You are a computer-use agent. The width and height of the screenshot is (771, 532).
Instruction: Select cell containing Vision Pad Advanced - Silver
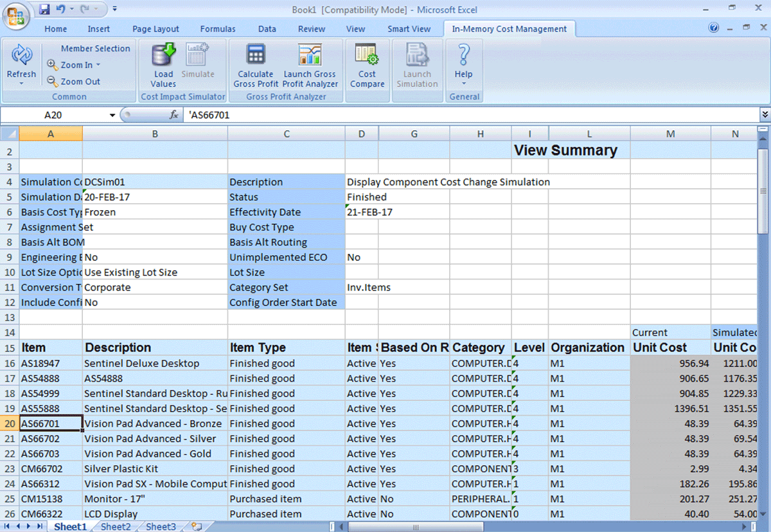(155, 439)
